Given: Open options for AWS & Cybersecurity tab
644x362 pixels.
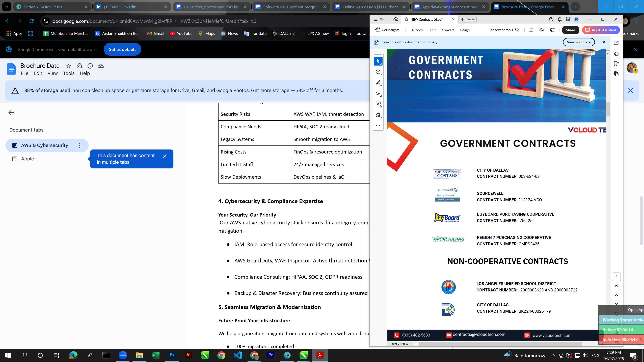Looking at the screenshot, I should click(79, 145).
